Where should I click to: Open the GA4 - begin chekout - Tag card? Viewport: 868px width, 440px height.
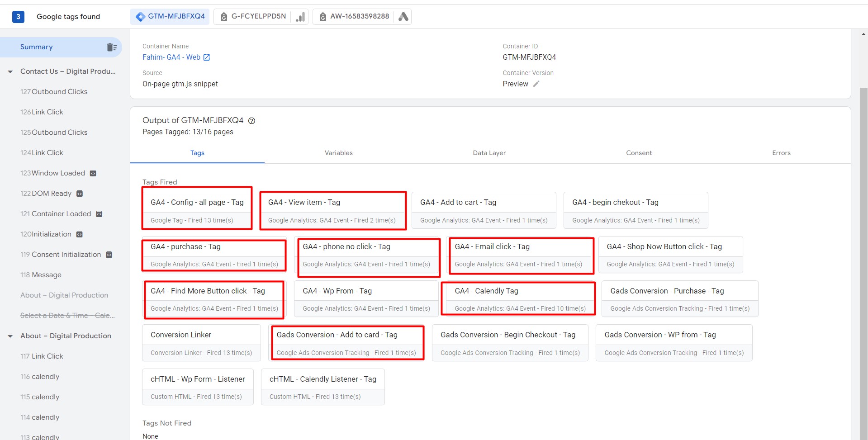pos(636,211)
